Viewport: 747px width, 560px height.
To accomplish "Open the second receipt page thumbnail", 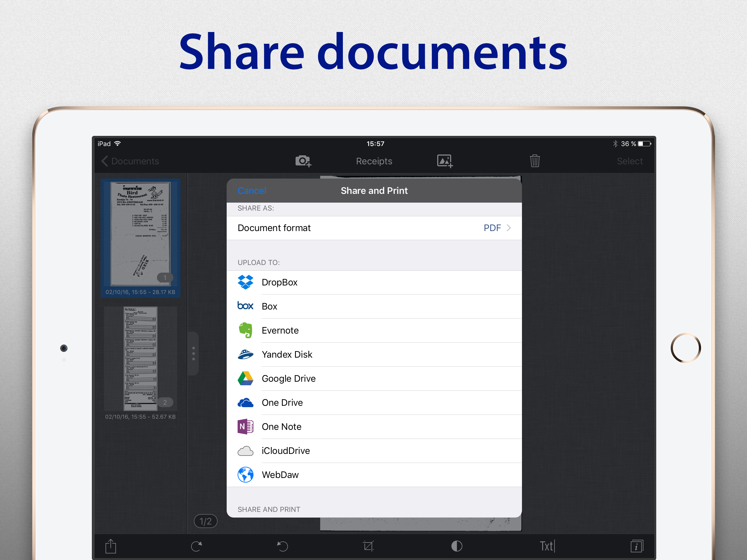I will coord(141,358).
